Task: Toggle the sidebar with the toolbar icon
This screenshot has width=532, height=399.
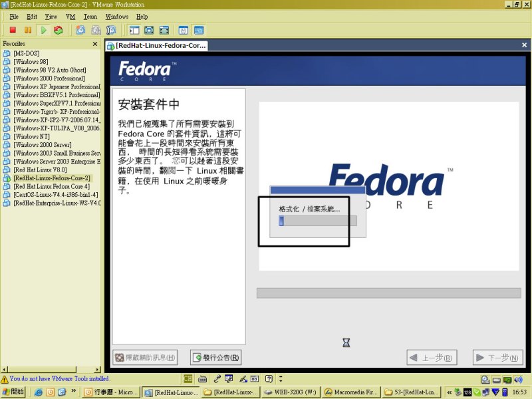Action: (x=134, y=30)
